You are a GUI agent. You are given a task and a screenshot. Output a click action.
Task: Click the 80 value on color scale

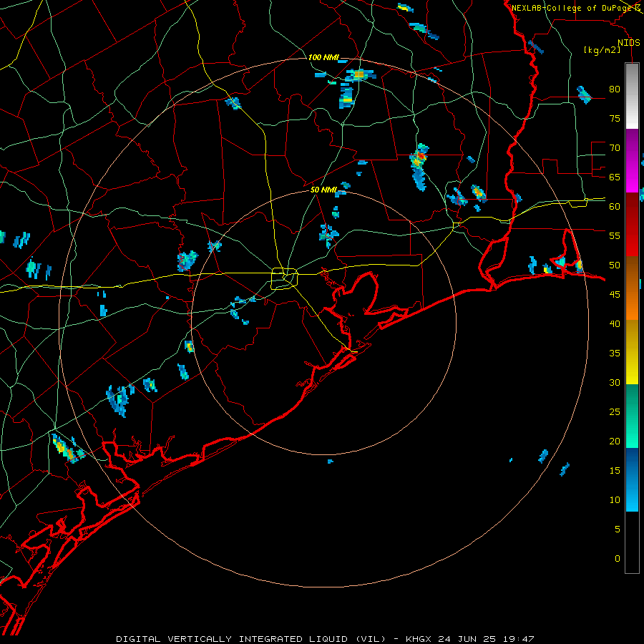click(x=615, y=89)
